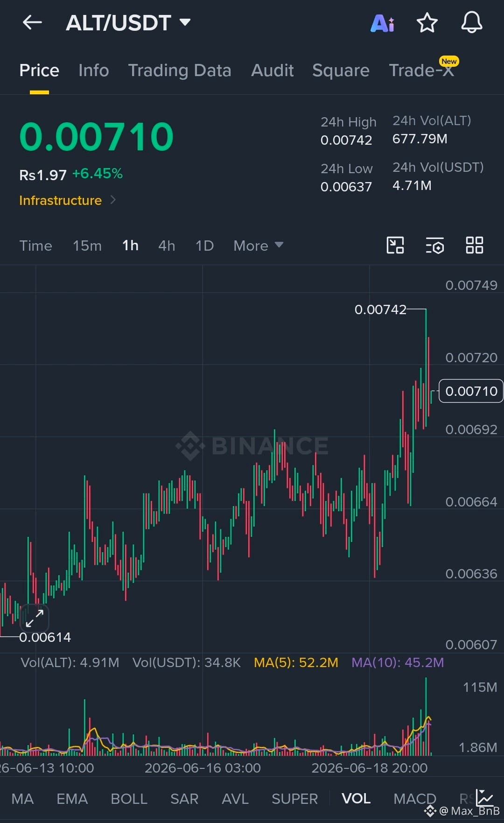Open the Audit tab

[x=273, y=70]
